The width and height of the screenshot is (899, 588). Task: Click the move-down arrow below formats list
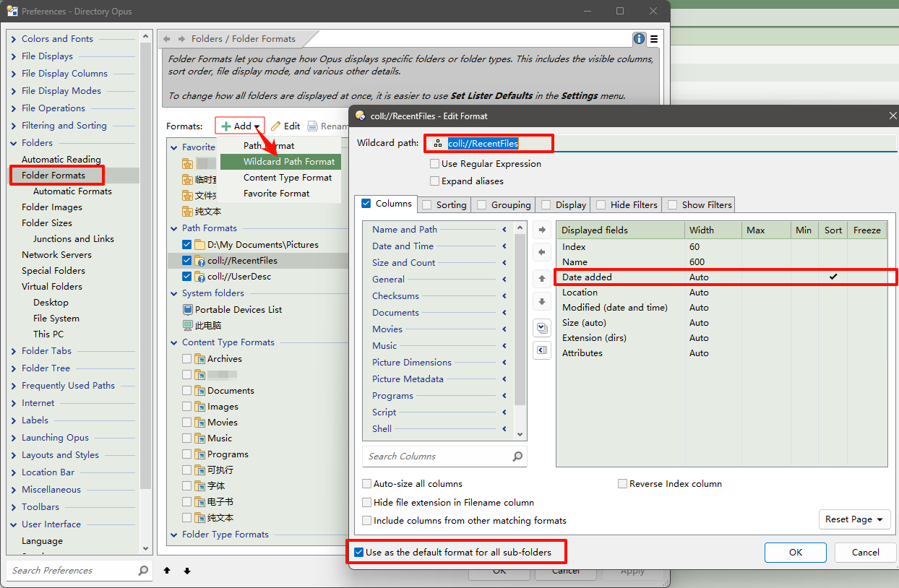pos(187,571)
